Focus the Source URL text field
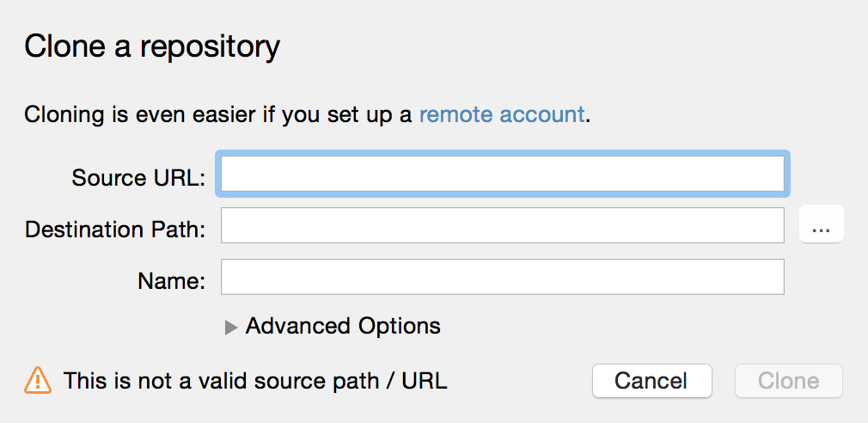This screenshot has height=423, width=868. point(503,174)
